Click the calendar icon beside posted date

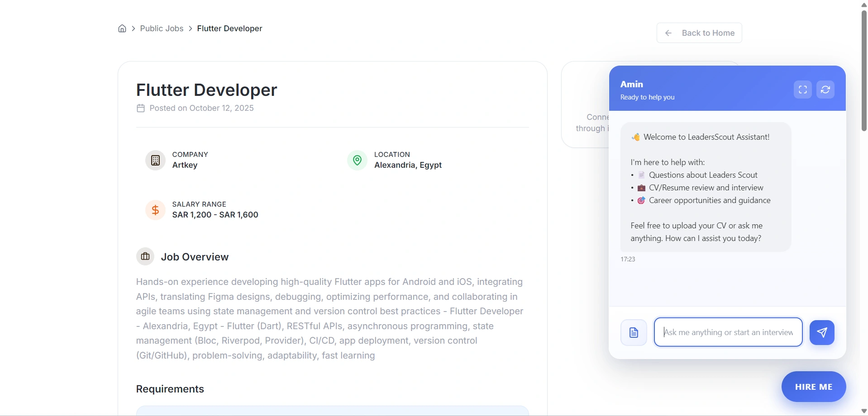[141, 108]
